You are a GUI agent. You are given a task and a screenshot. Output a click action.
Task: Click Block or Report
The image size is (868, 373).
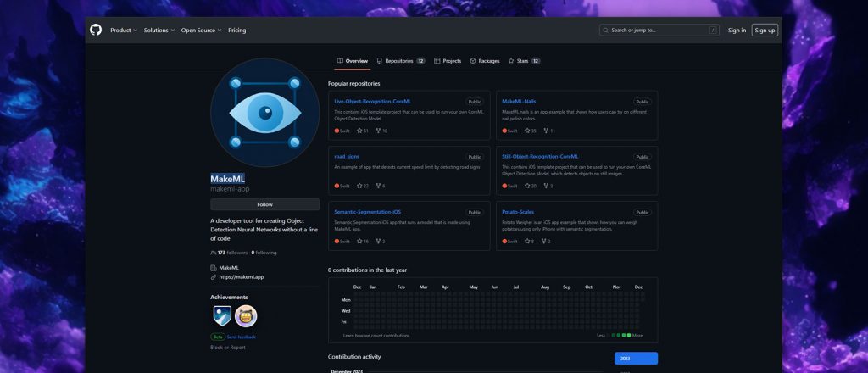228,348
